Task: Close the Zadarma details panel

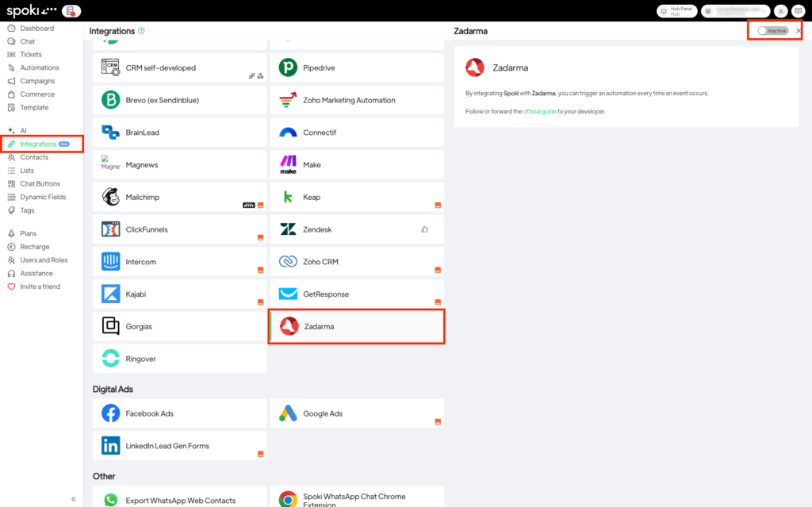Action: pos(799,31)
